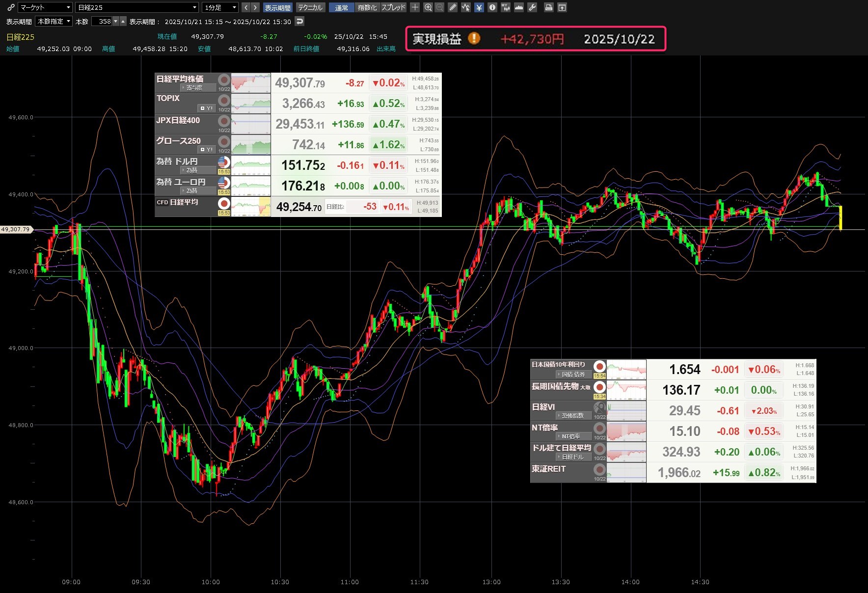
Task: Toggle 指数化 chart mode
Action: [367, 7]
